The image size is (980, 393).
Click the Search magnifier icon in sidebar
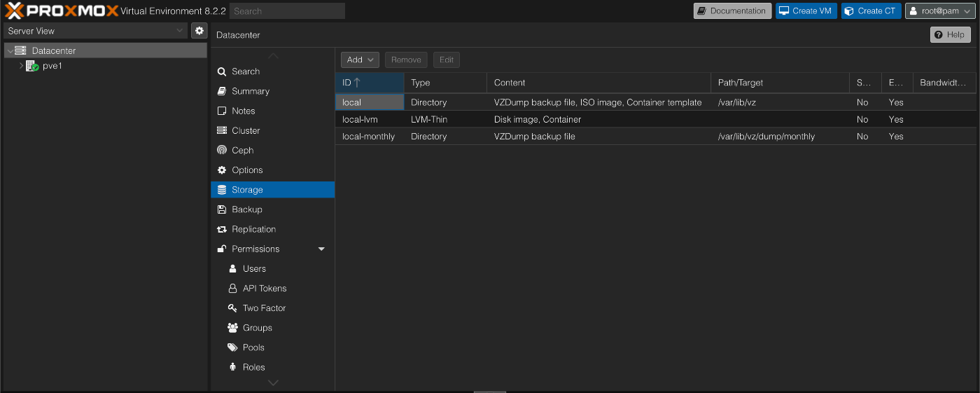click(222, 71)
